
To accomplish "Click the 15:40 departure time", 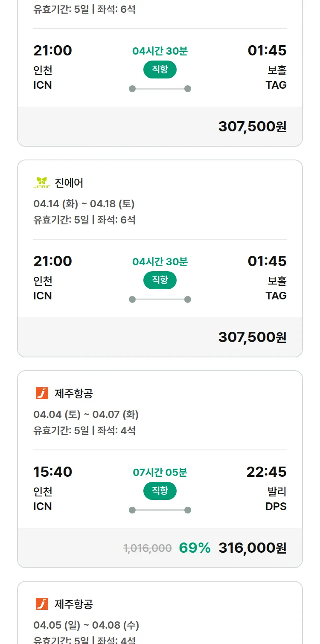I will coord(53,472).
